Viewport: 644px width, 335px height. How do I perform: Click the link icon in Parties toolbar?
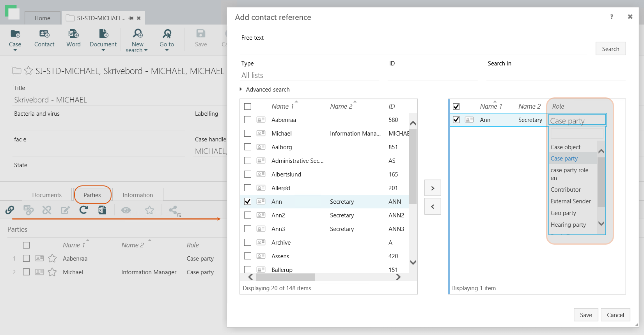(10, 210)
